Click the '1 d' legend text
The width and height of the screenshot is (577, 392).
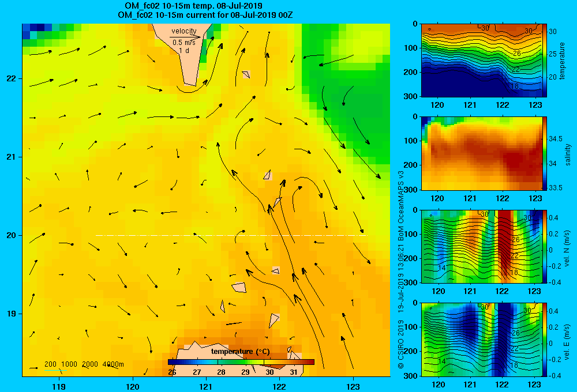(x=184, y=50)
